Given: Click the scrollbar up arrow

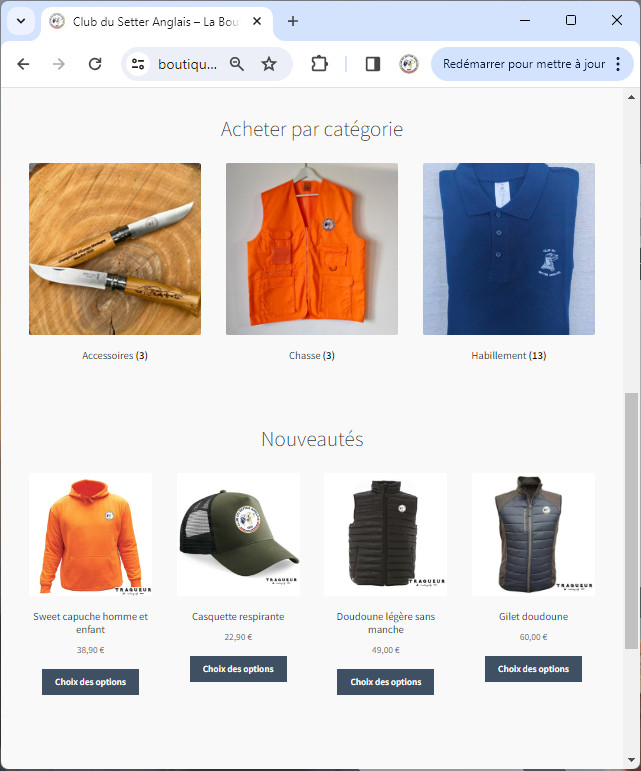Looking at the screenshot, I should (x=631, y=97).
